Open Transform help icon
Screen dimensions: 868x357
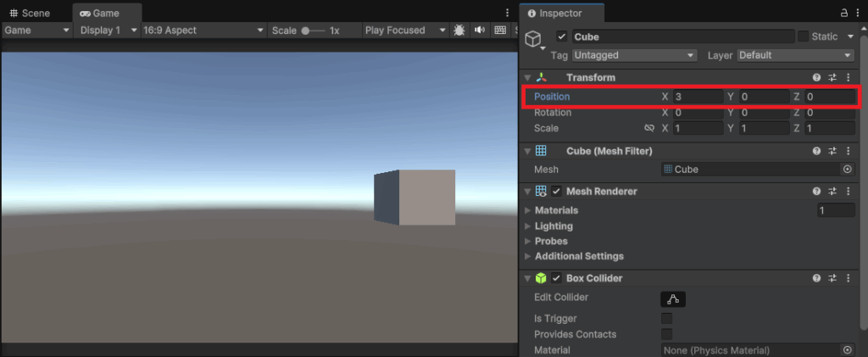[x=816, y=78]
